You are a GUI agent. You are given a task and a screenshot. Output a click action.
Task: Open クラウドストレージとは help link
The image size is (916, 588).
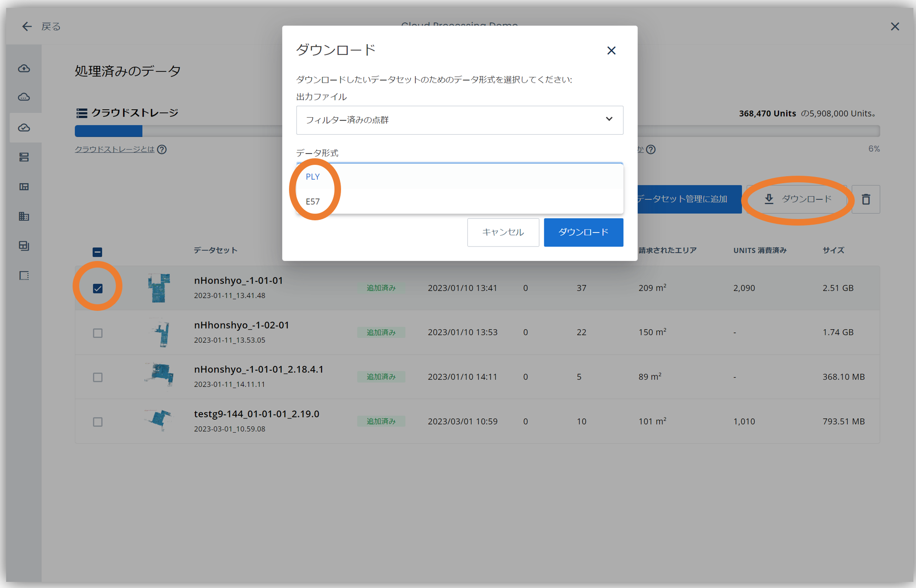pos(115,150)
